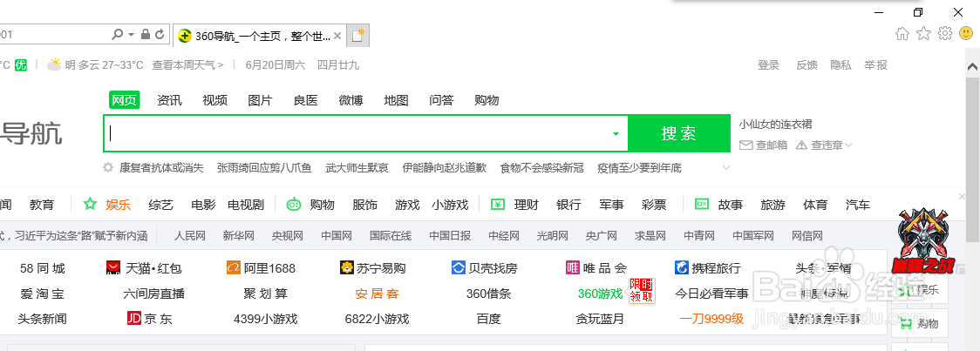Viewport: 980px width, 351px height.
Task: Click the 携程旅行 logo icon
Action: (682, 268)
